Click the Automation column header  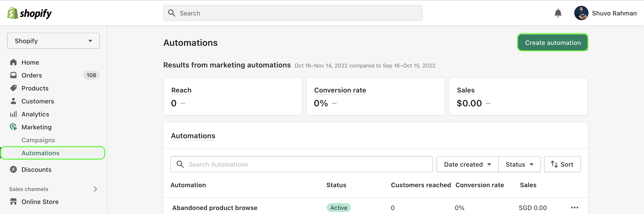(x=188, y=185)
